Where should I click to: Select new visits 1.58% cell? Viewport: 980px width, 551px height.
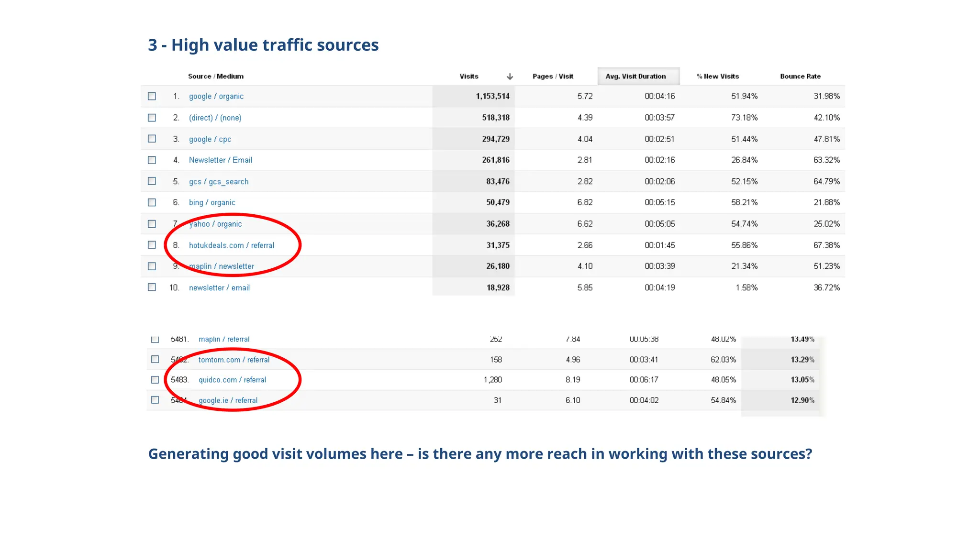tap(746, 288)
